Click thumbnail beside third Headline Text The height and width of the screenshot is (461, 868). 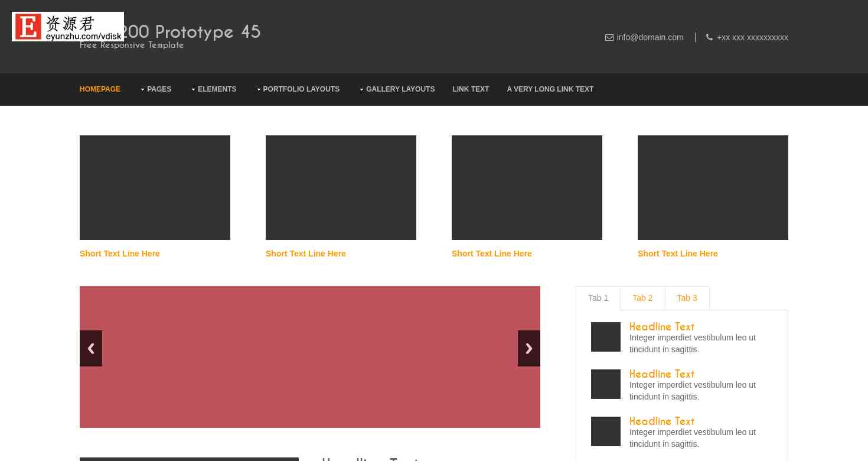tap(606, 431)
